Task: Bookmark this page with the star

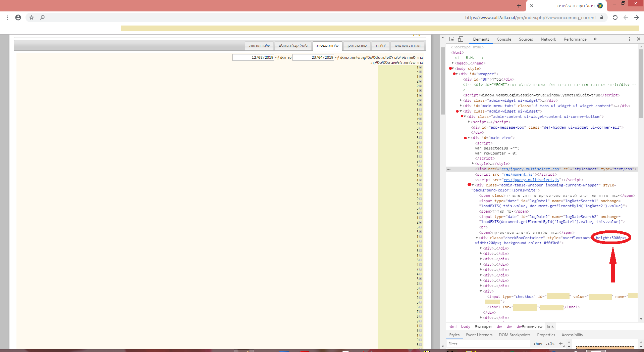Action: (x=32, y=17)
